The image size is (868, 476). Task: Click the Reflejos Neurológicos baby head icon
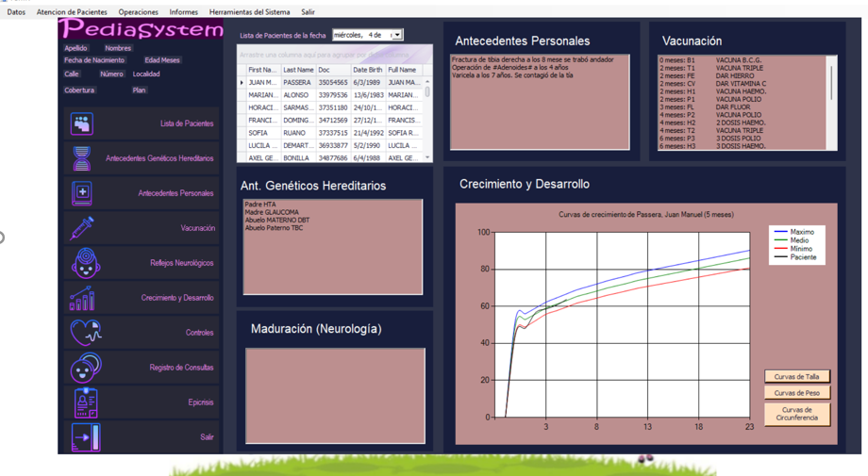point(85,263)
